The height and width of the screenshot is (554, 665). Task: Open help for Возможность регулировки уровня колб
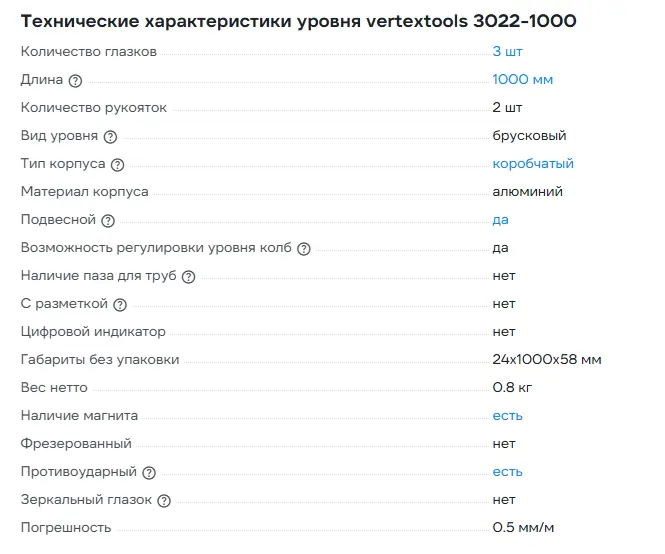(x=304, y=248)
